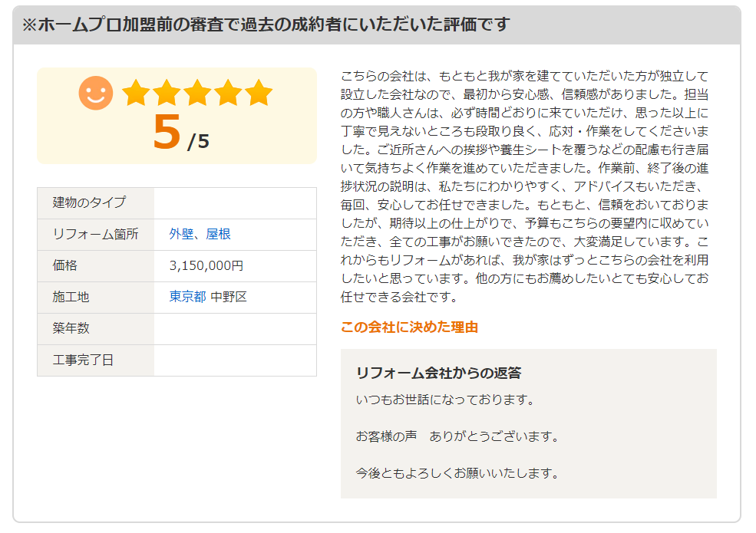
Task: Click the リフォーム会社からの返答 heading
Action: coord(438,373)
